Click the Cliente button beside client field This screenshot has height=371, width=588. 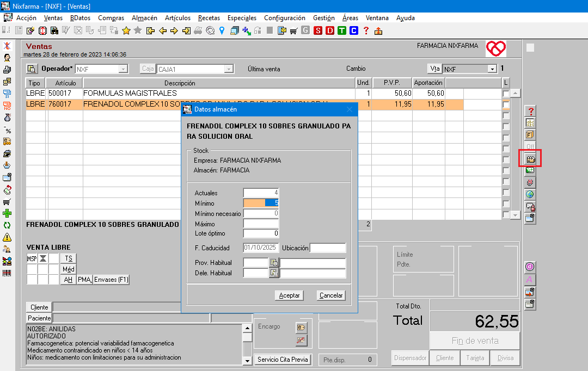click(x=39, y=307)
